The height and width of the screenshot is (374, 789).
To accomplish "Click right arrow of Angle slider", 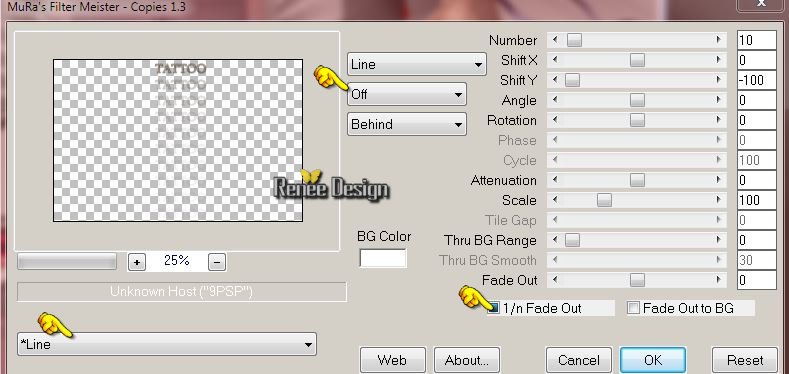I will tap(719, 100).
